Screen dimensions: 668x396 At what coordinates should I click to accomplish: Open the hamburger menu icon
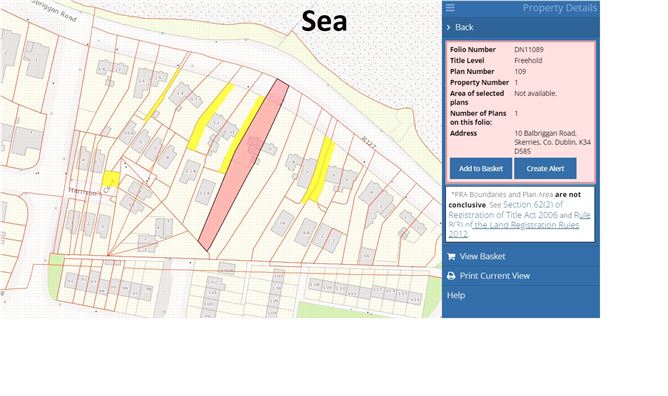(450, 8)
